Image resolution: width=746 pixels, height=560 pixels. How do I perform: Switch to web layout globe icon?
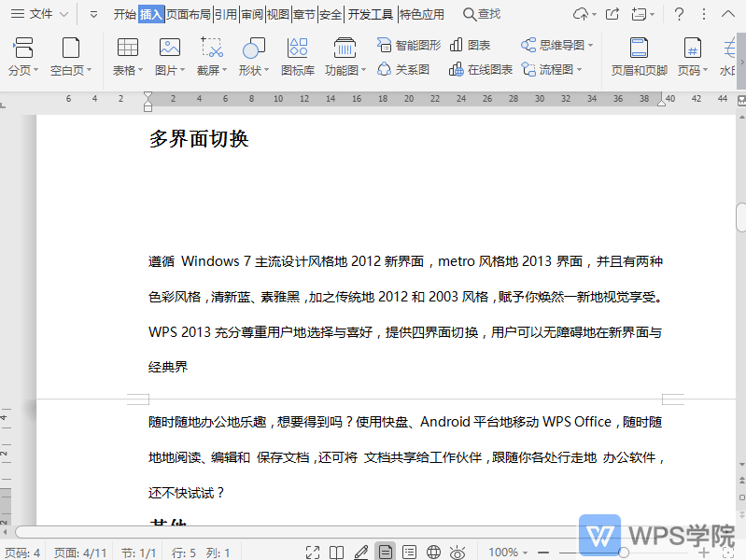coord(433,552)
